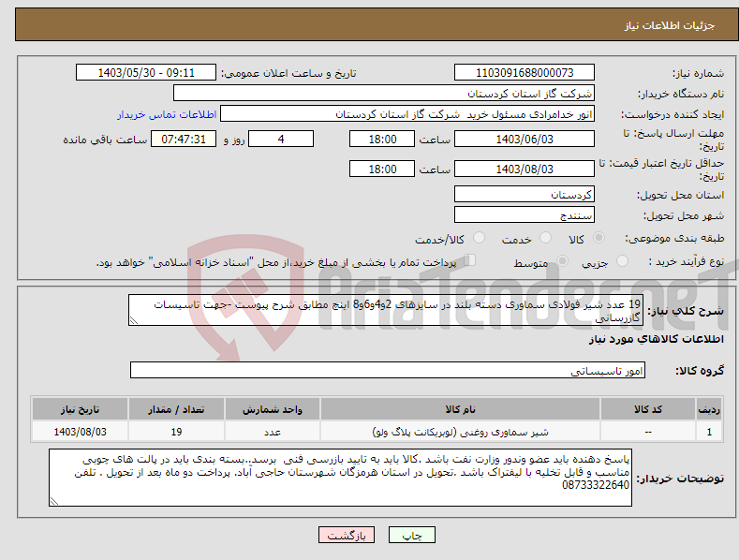
Task: Open اطلاعات تماس خریدار link
Action: tap(167, 114)
